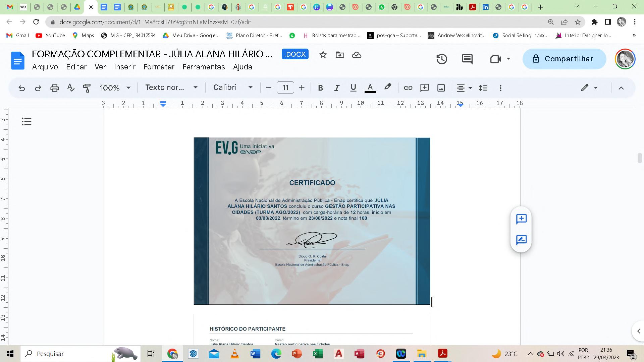Click the font size input field
Image resolution: width=644 pixels, height=362 pixels.
[x=285, y=88]
